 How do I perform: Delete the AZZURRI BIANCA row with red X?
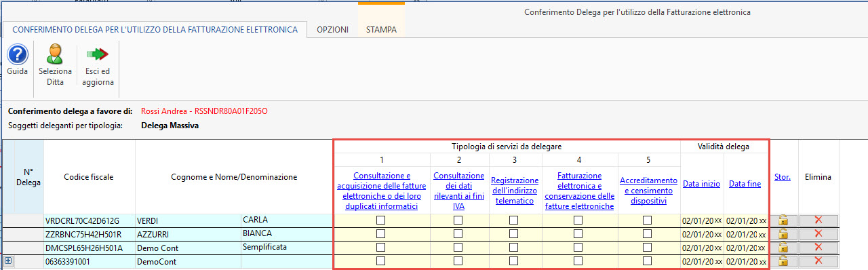pos(818,234)
